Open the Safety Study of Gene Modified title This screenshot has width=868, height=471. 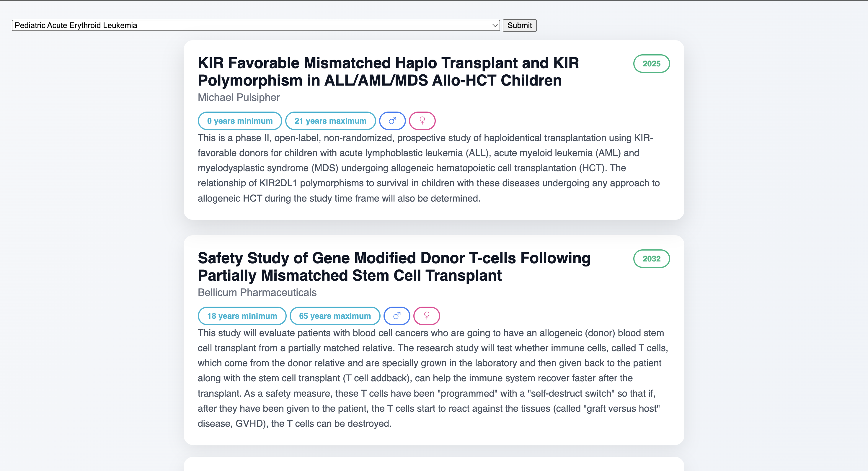[x=394, y=266]
